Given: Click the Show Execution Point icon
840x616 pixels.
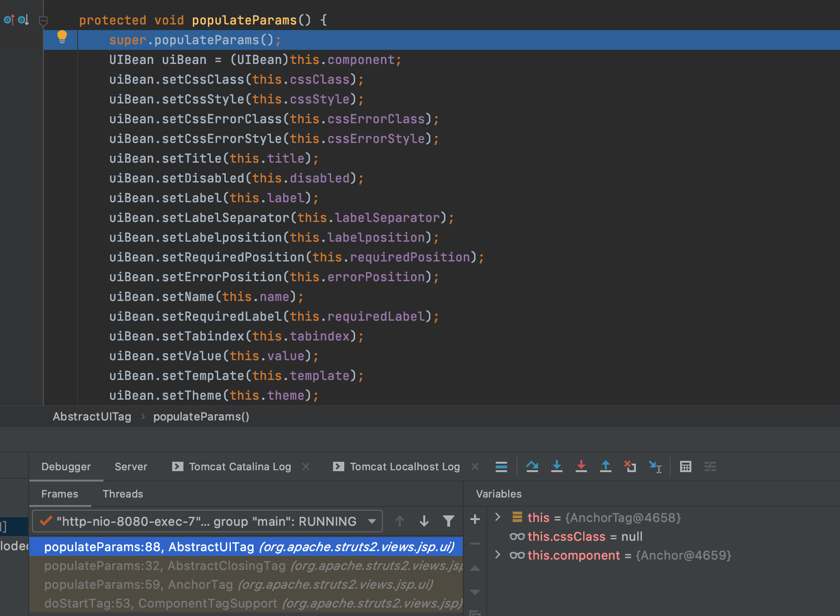Looking at the screenshot, I should pyautogui.click(x=501, y=466).
